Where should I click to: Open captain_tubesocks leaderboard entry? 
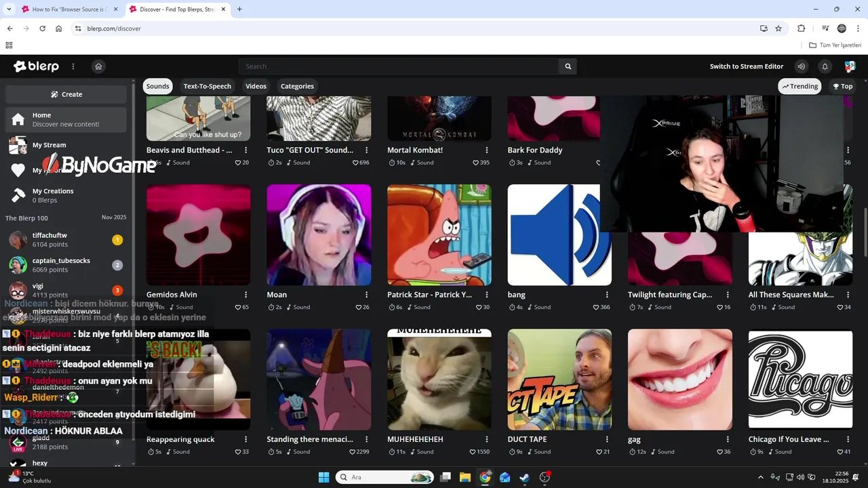(66, 265)
